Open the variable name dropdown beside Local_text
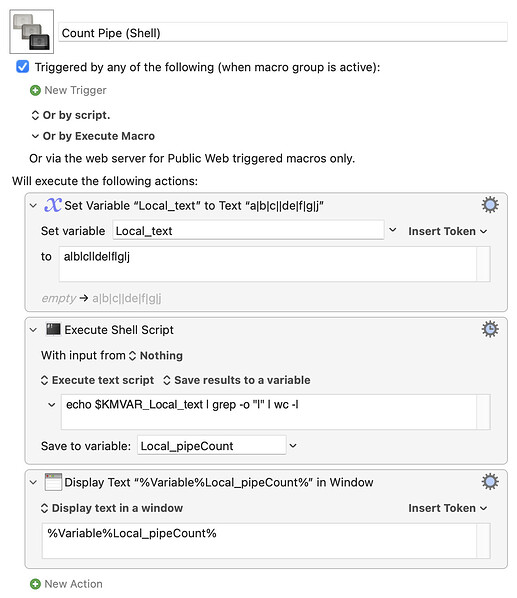 click(392, 230)
